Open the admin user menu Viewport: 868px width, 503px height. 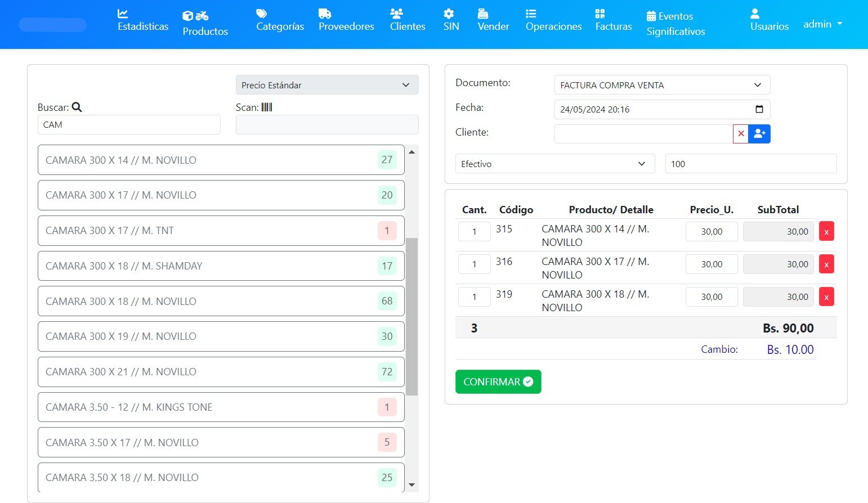[x=822, y=24]
